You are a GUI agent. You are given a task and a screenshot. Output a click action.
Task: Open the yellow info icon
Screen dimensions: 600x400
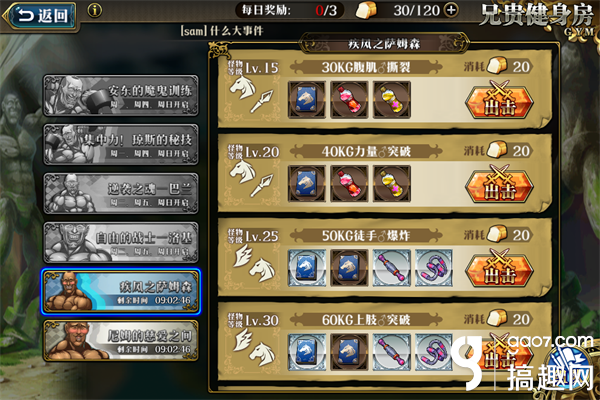coord(95,10)
